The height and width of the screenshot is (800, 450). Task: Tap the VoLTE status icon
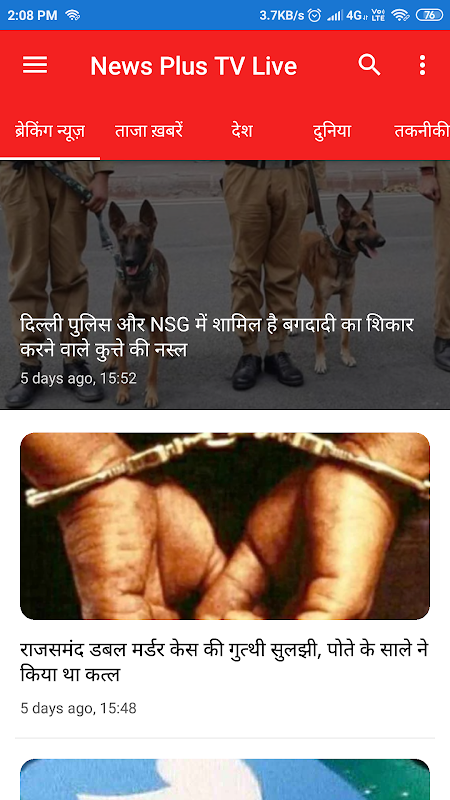tap(378, 15)
